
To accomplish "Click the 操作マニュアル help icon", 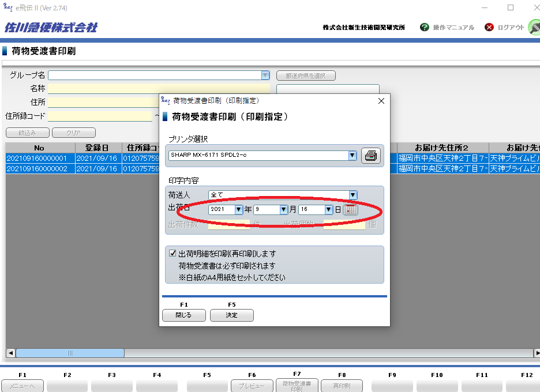I will (x=425, y=27).
